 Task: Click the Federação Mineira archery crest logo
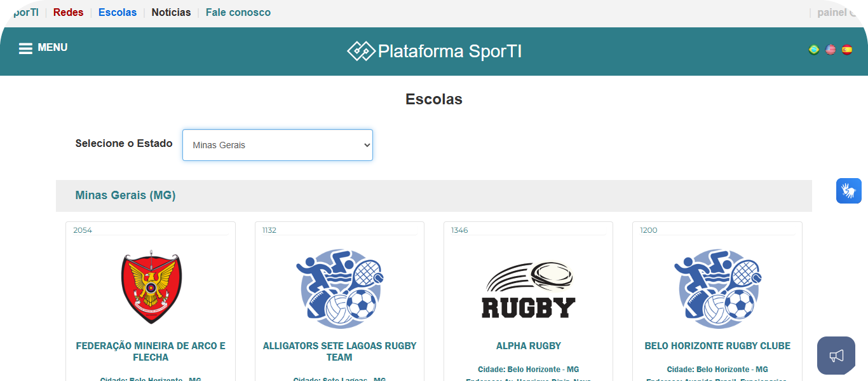click(151, 287)
